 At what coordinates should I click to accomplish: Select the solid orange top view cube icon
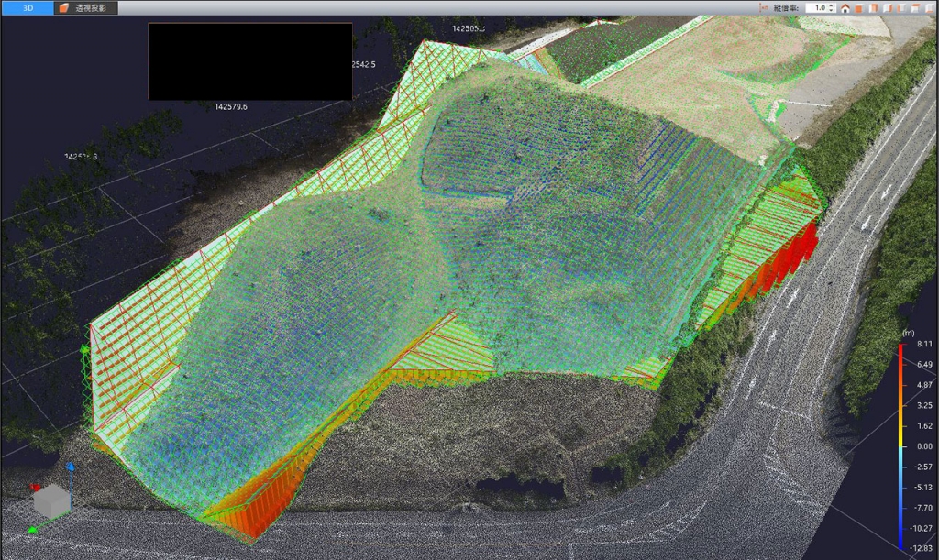[859, 7]
